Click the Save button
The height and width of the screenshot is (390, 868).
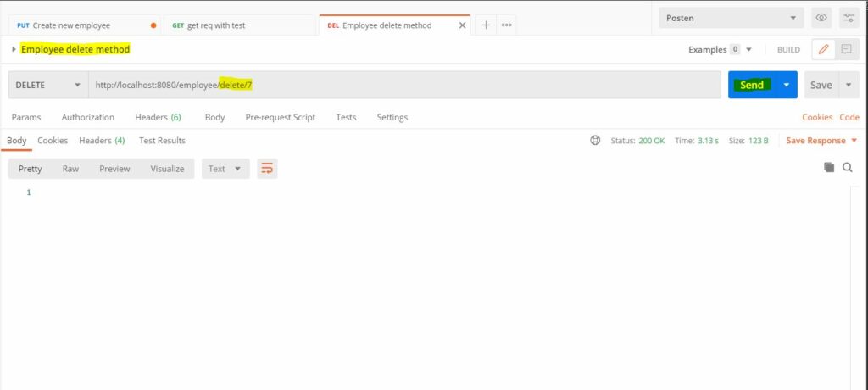821,85
